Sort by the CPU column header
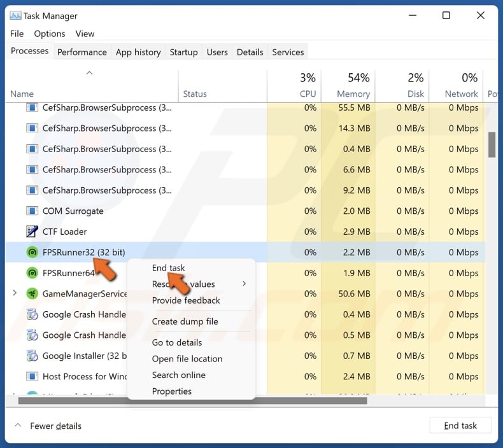This screenshot has height=448, width=503. coord(294,86)
